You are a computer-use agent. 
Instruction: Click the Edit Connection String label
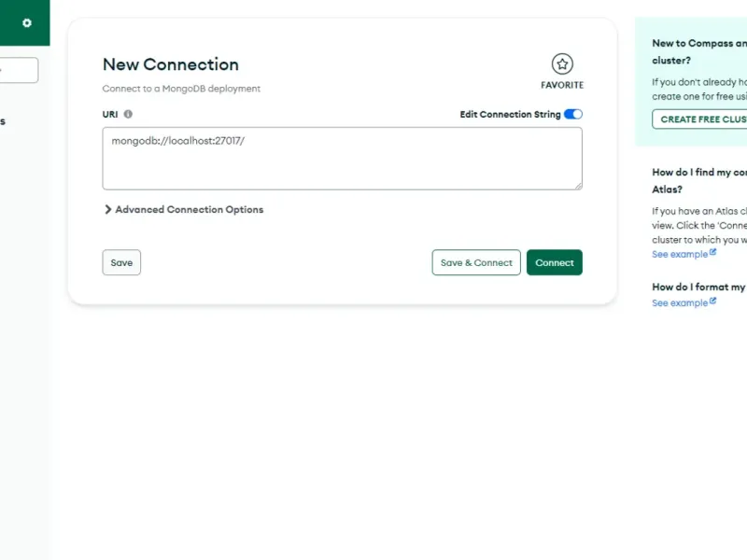[510, 114]
